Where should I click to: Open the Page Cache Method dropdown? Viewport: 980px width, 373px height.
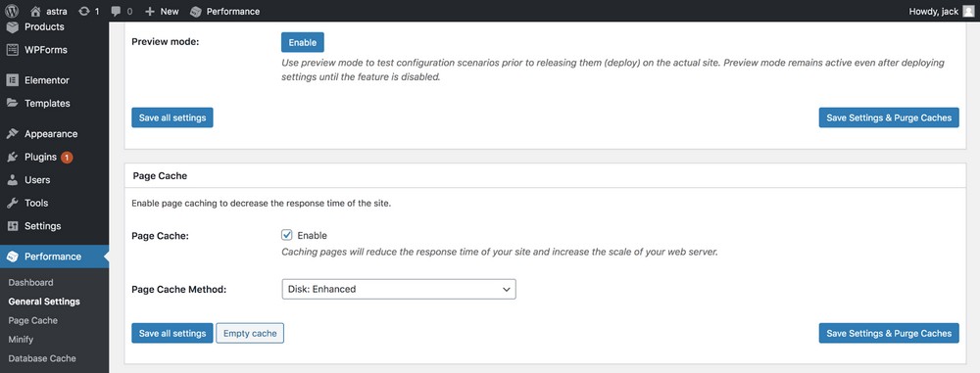399,289
